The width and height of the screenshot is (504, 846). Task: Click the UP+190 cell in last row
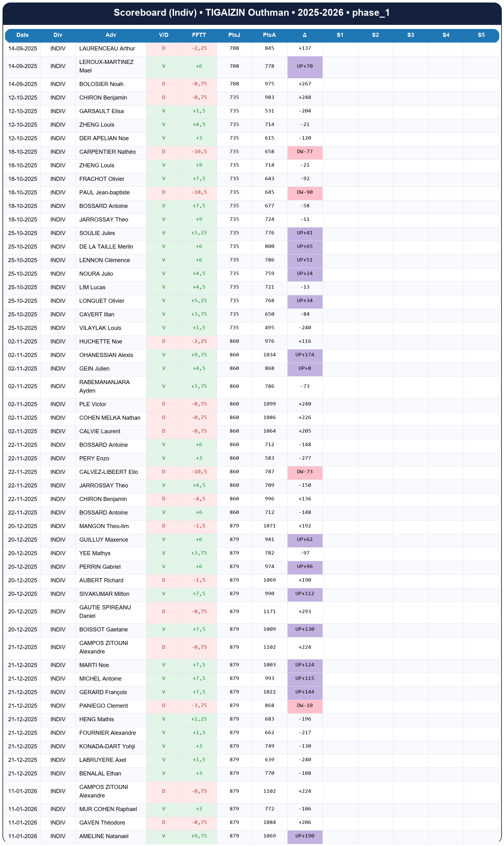tap(305, 836)
